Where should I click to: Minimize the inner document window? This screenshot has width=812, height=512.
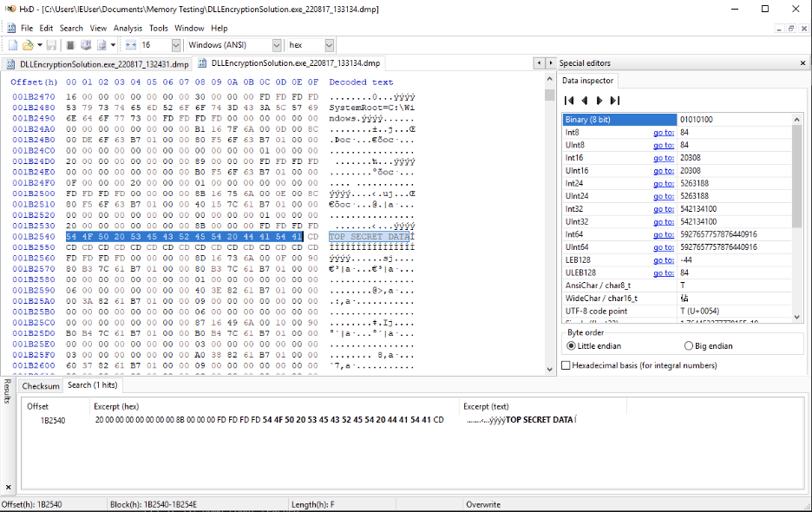coord(779,29)
